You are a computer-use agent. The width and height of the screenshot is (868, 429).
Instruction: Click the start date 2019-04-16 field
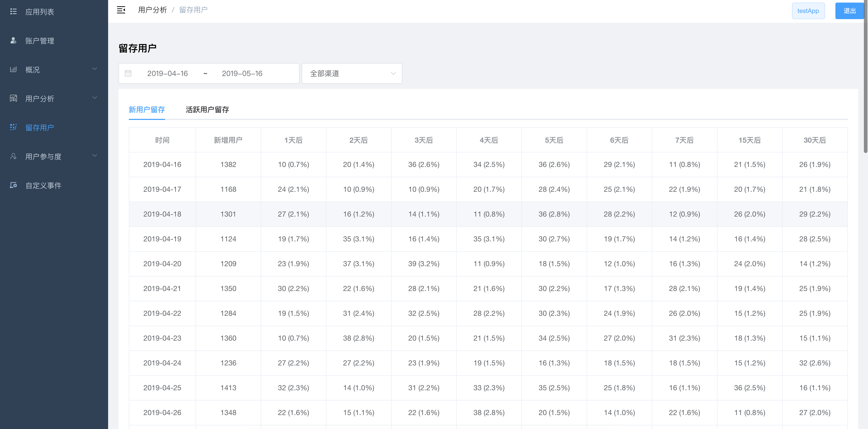(167, 73)
